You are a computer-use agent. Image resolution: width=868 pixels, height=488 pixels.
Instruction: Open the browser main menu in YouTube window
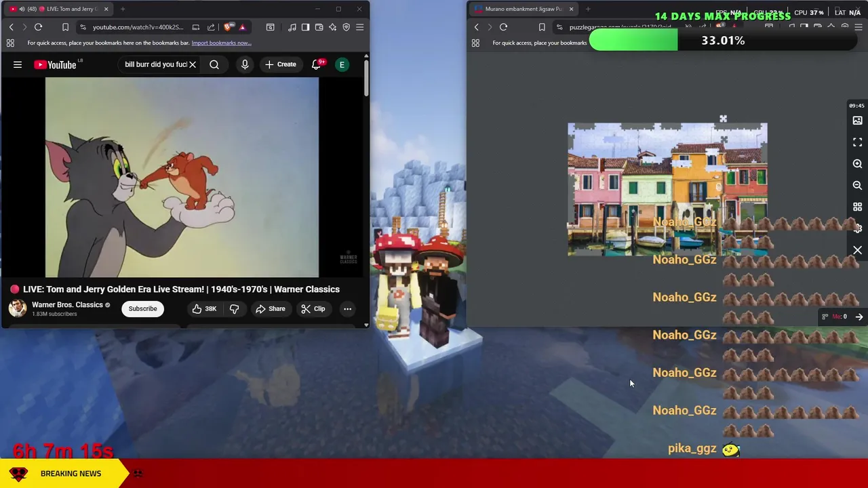click(359, 27)
